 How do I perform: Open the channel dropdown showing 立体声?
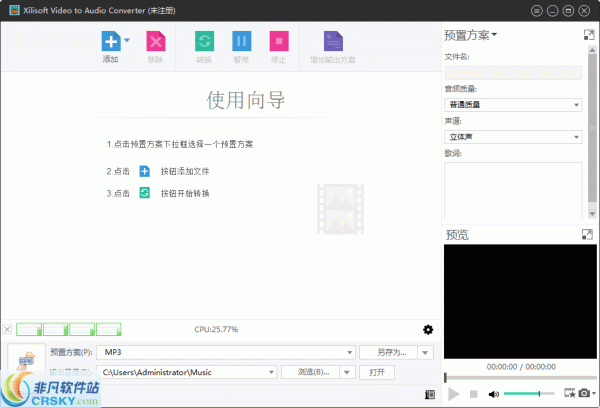click(513, 137)
